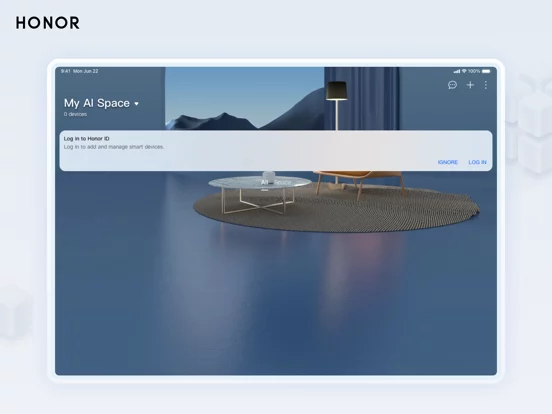Image resolution: width=552 pixels, height=414 pixels.
Task: Open the three-dot more options menu
Action: 486,85
